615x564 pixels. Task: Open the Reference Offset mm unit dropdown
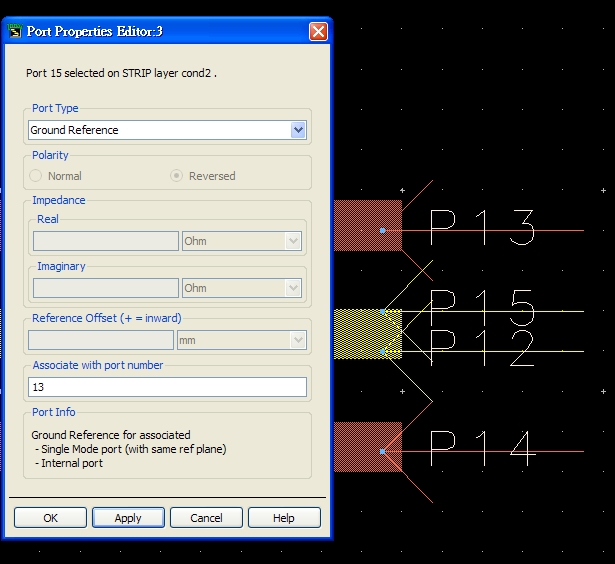pyautogui.click(x=298, y=340)
